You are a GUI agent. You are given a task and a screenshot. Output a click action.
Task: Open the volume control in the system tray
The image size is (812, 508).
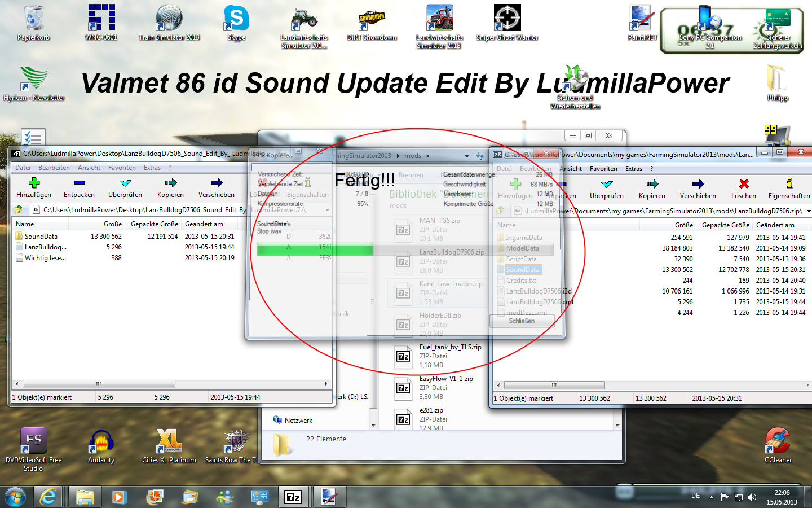[752, 497]
